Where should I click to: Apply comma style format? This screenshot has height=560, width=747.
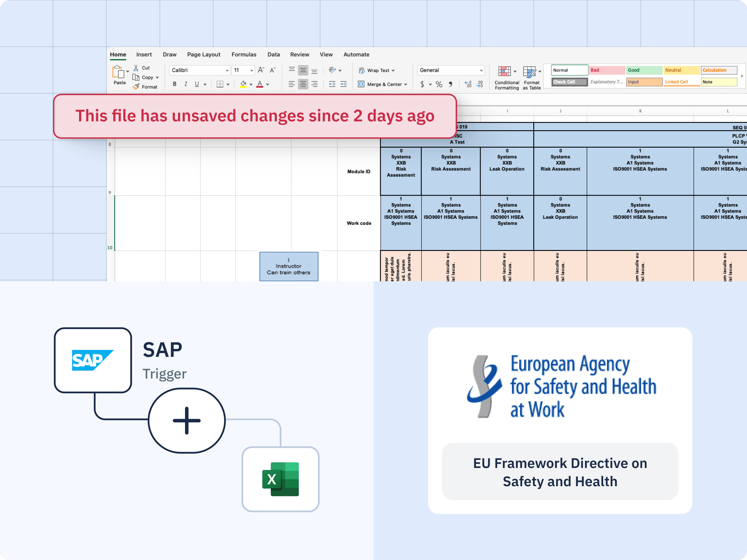[451, 84]
